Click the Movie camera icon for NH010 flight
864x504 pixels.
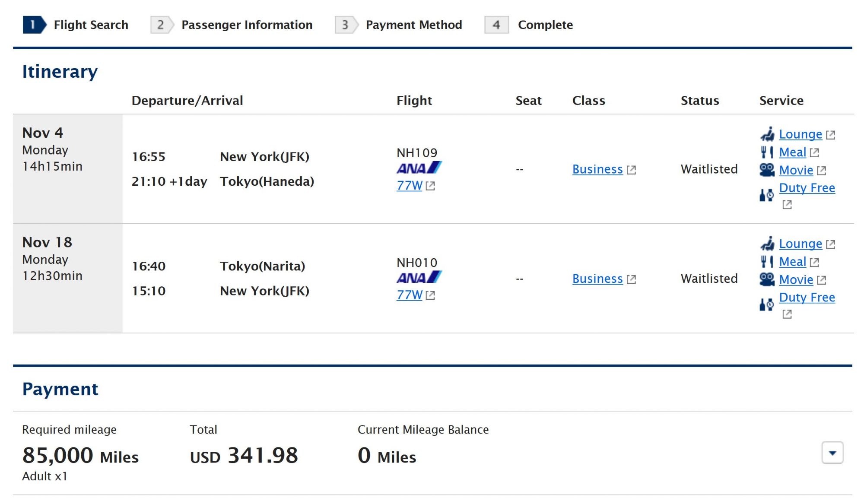pos(767,279)
